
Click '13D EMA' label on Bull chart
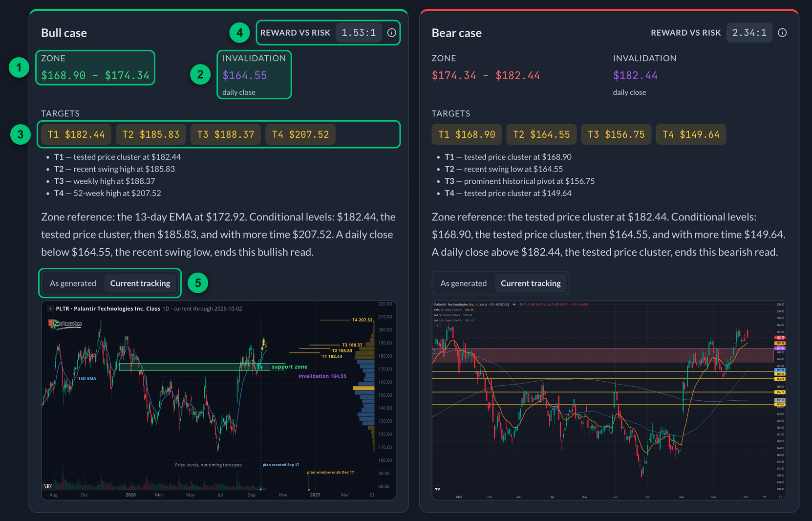(87, 378)
